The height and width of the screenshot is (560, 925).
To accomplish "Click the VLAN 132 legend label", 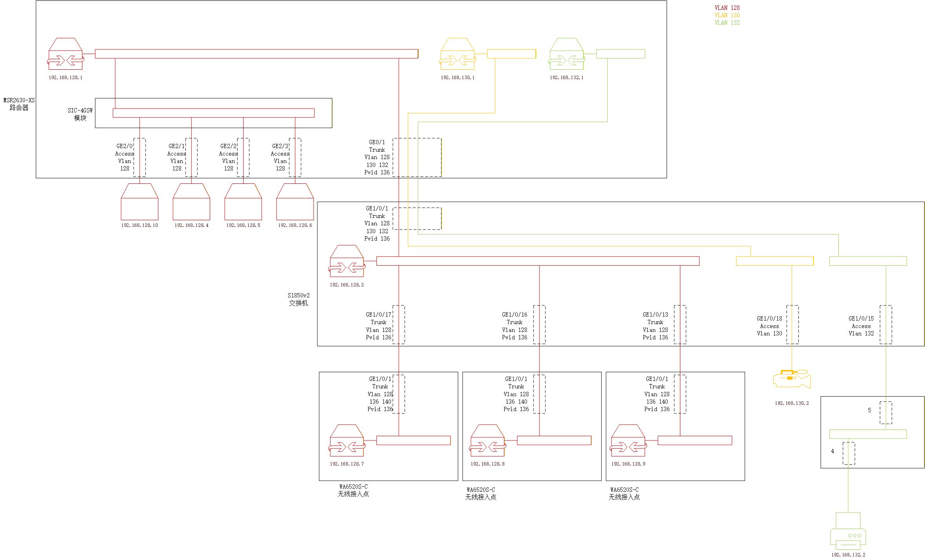I will click(727, 23).
